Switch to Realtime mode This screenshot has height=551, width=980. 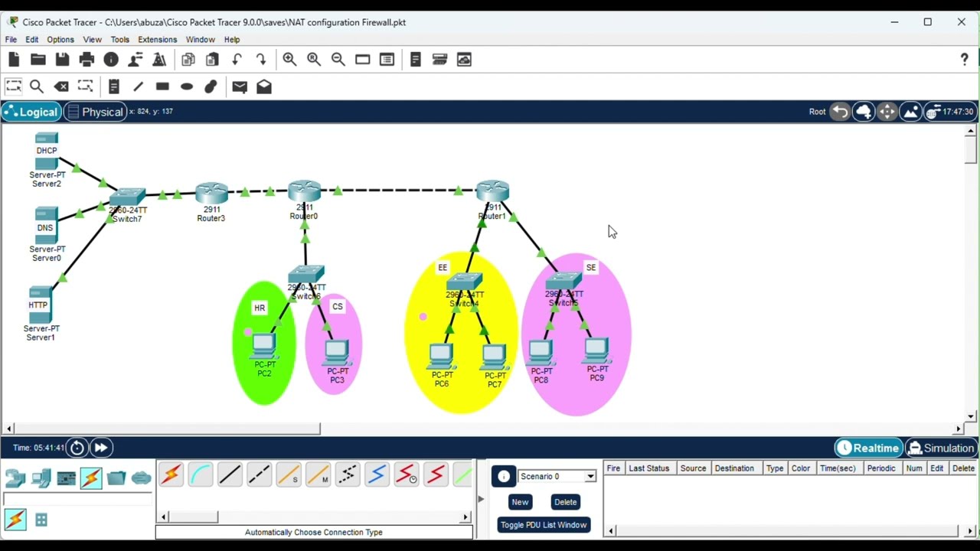click(x=868, y=448)
